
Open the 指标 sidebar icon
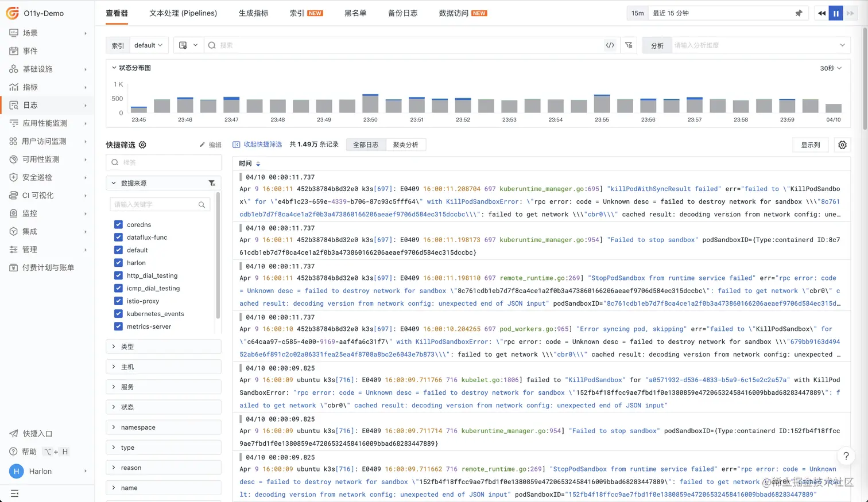(x=14, y=87)
